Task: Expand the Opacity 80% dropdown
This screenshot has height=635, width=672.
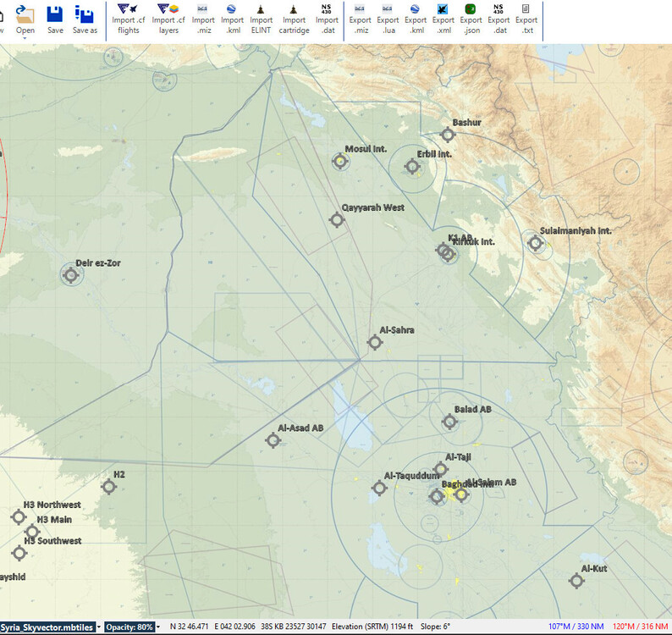Action: tap(157, 627)
